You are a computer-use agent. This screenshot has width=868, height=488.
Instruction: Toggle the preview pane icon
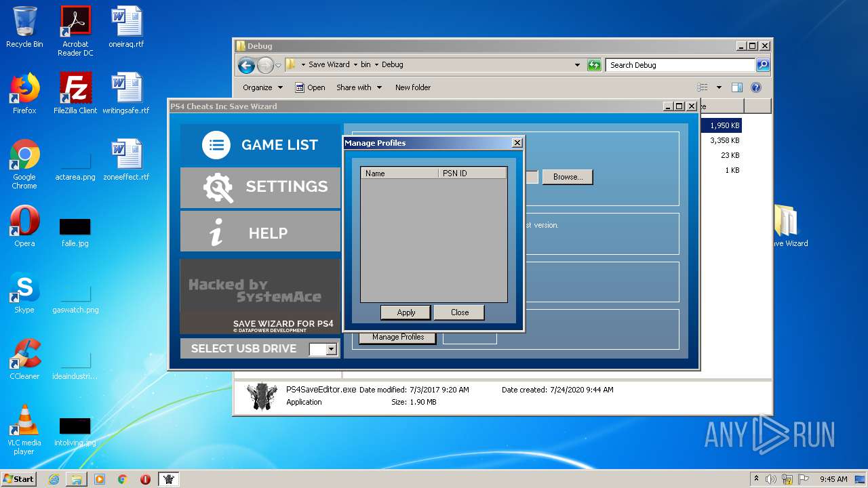pyautogui.click(x=737, y=87)
